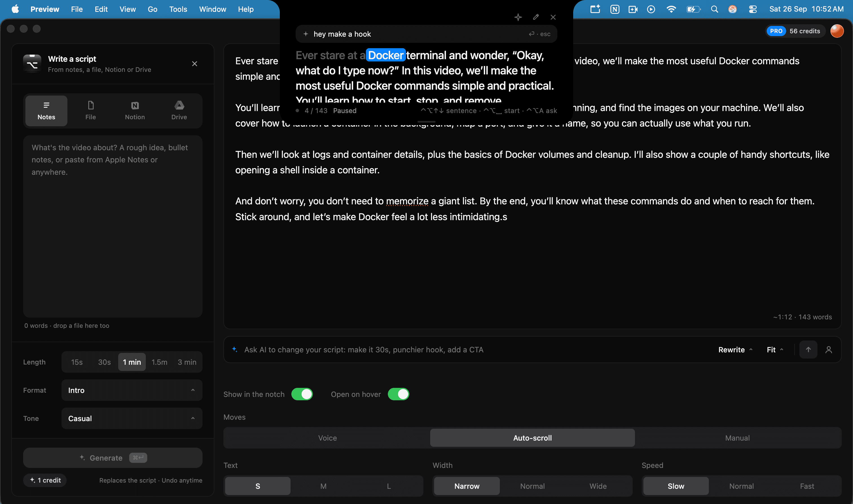Set script length to 1.5m
The image size is (853, 504).
(x=159, y=362)
